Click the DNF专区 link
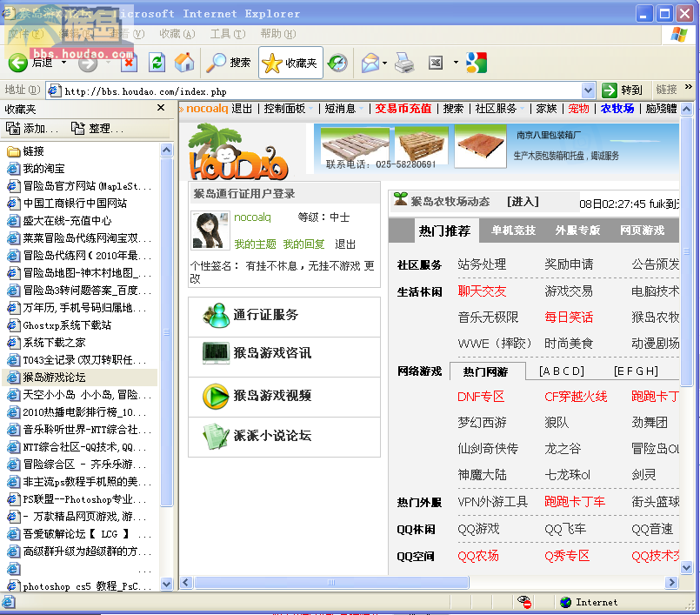The image size is (700, 615). (x=481, y=397)
